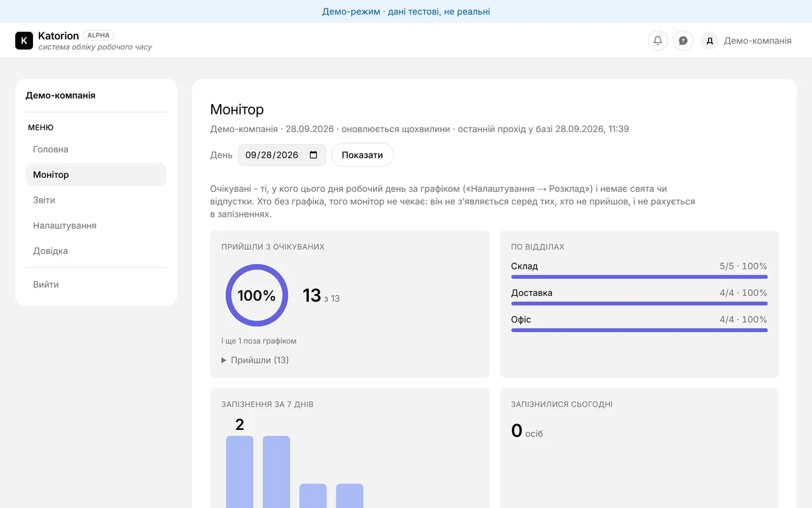Click the 13 з 13 arrivals count
This screenshot has width=812, height=508.
point(321,296)
